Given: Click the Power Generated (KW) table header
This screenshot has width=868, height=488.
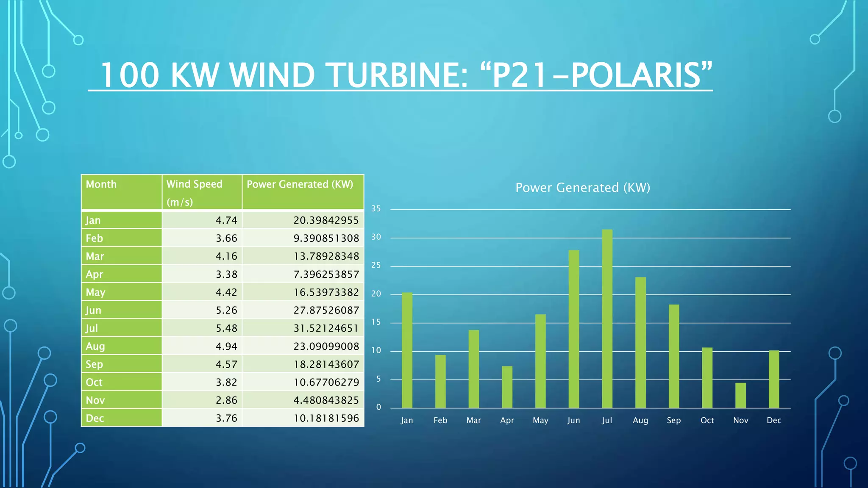Looking at the screenshot, I should (x=303, y=192).
